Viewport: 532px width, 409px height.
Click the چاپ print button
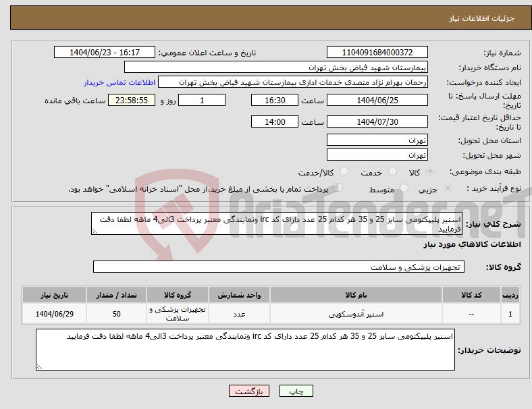[x=296, y=391]
